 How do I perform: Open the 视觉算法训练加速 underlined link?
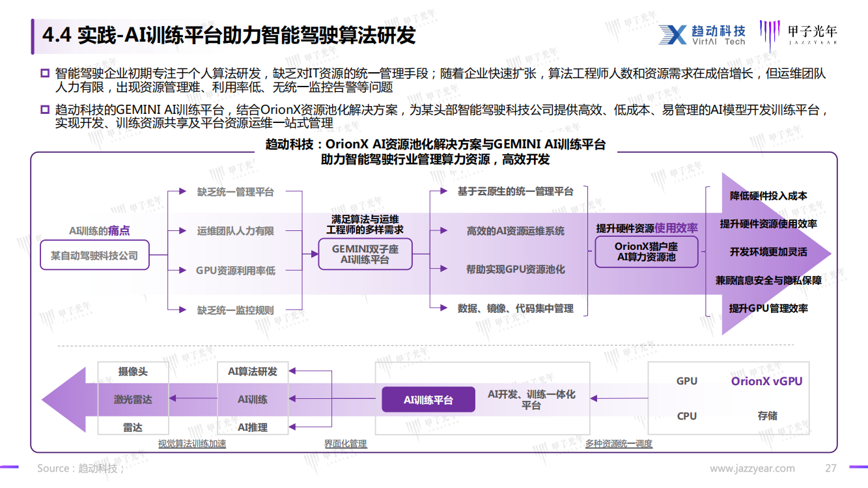pos(192,444)
